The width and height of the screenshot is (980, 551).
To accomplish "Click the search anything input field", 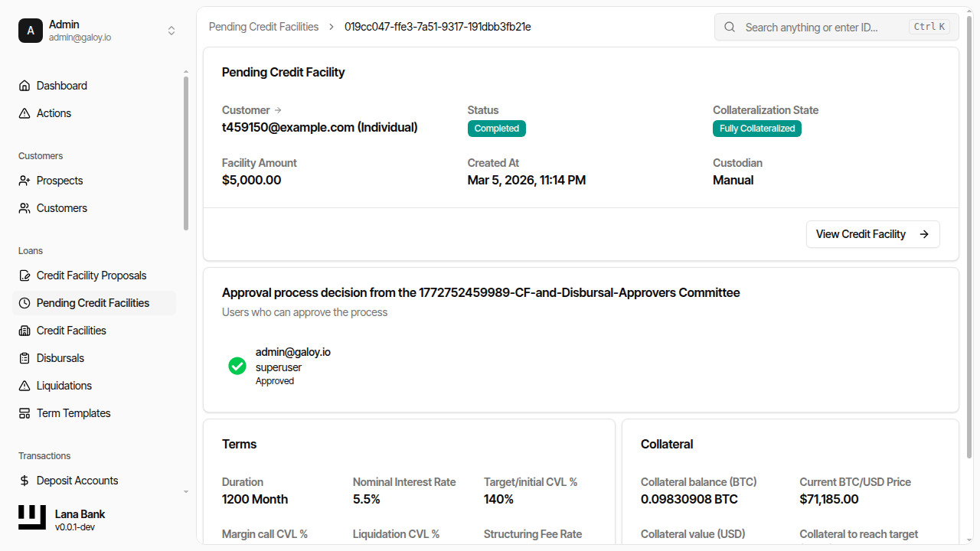I will coord(823,27).
